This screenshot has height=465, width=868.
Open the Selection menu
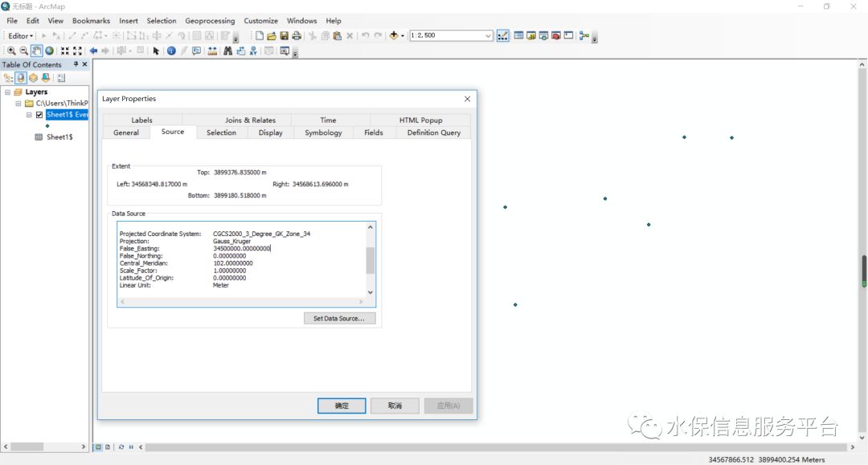pyautogui.click(x=161, y=20)
